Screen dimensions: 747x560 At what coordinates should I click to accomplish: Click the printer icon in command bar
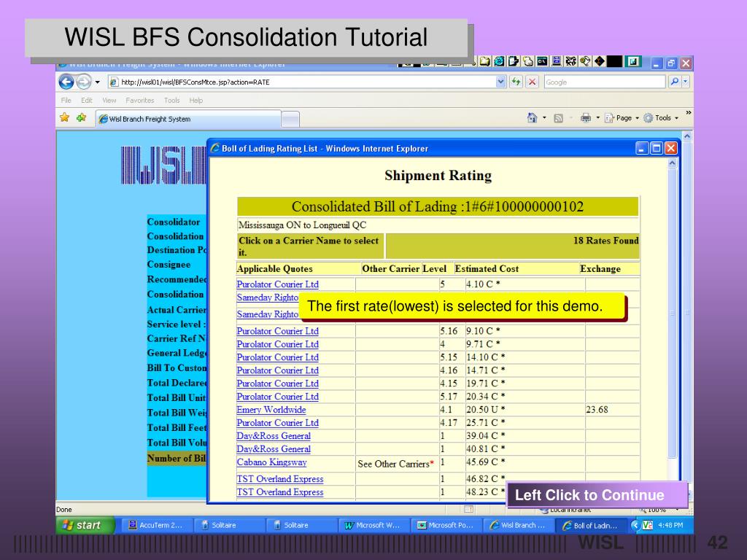point(586,117)
